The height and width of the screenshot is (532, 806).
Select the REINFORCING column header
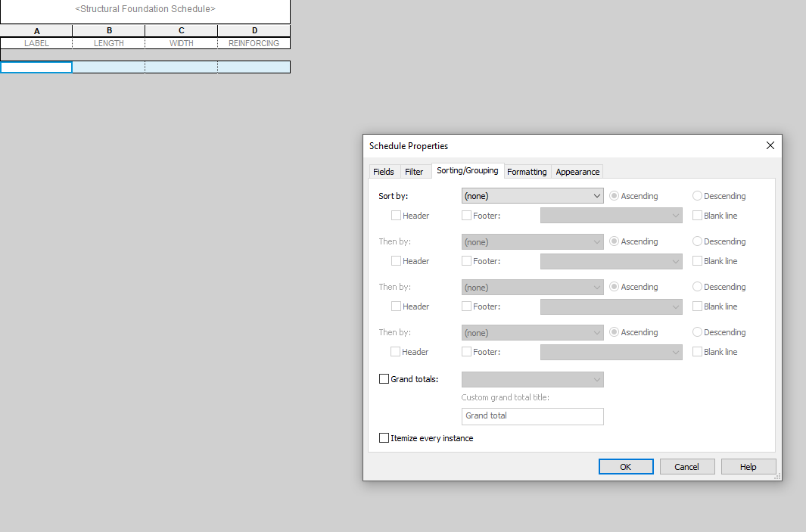tap(254, 43)
